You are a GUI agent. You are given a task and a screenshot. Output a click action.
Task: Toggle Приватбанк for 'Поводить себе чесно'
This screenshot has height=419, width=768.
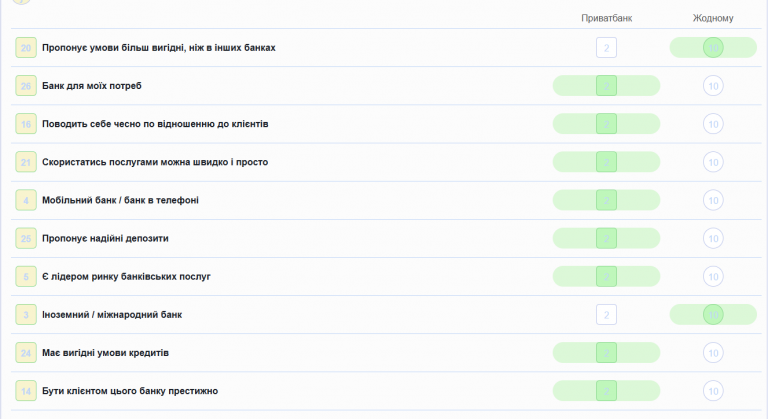(606, 124)
